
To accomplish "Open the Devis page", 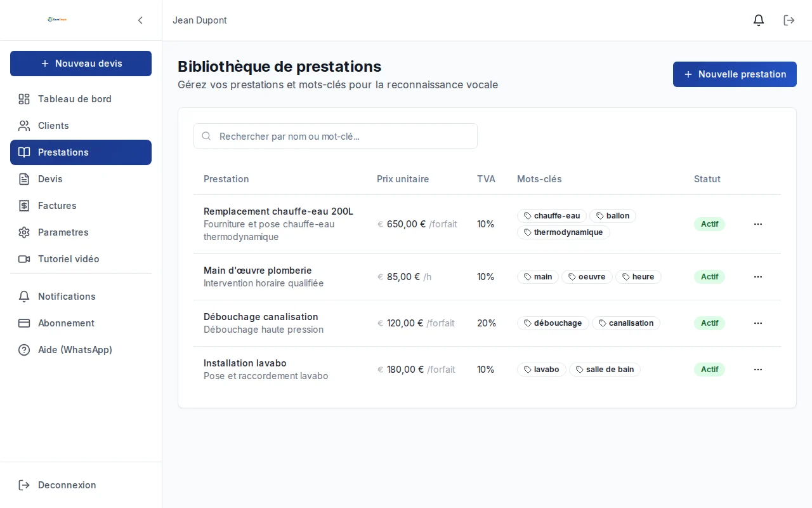I will tap(81, 179).
